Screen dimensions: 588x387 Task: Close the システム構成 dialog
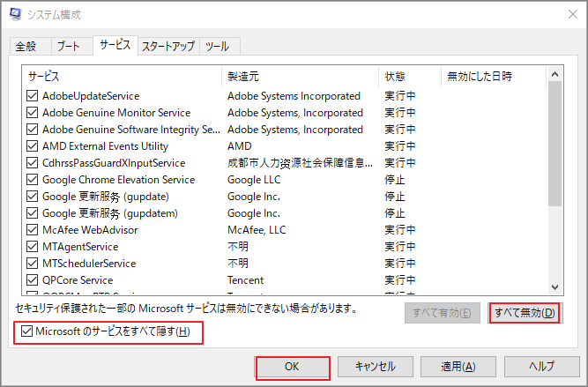[573, 14]
